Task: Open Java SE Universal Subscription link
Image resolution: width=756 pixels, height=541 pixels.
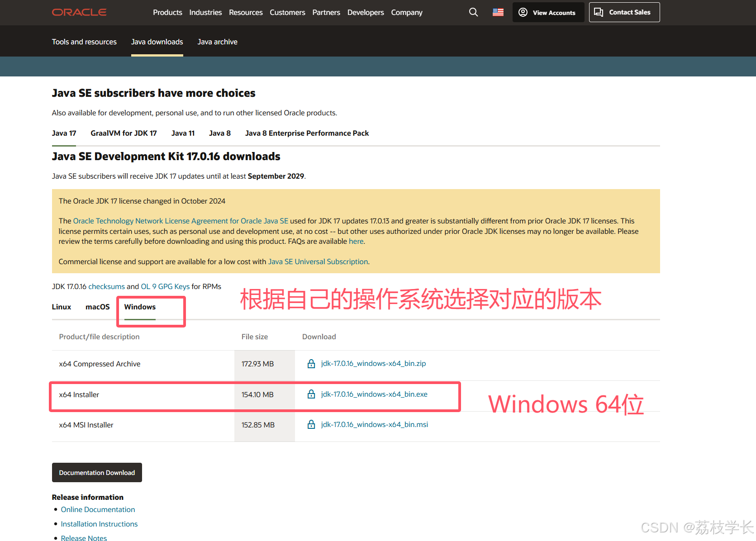Action: [x=318, y=261]
